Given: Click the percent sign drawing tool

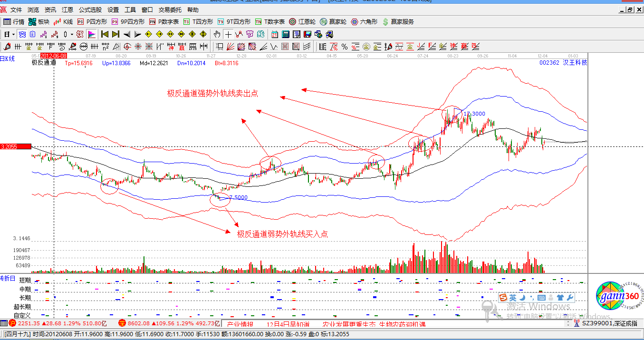Looking at the screenshot, I should pyautogui.click(x=344, y=47).
